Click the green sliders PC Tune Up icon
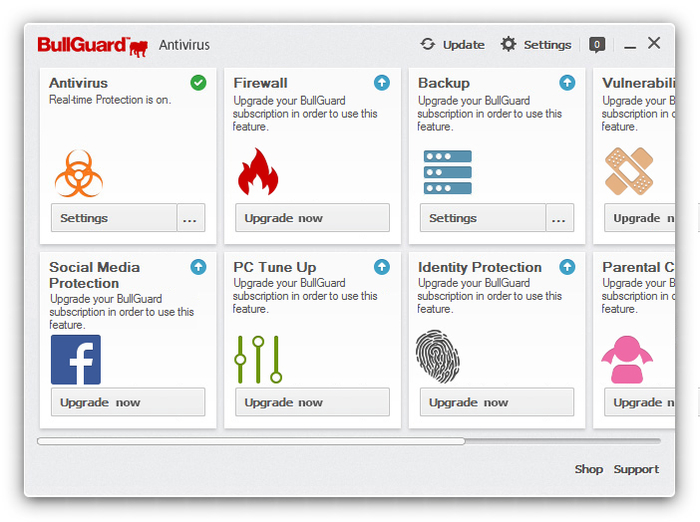The width and height of the screenshot is (700, 522). pos(259,359)
